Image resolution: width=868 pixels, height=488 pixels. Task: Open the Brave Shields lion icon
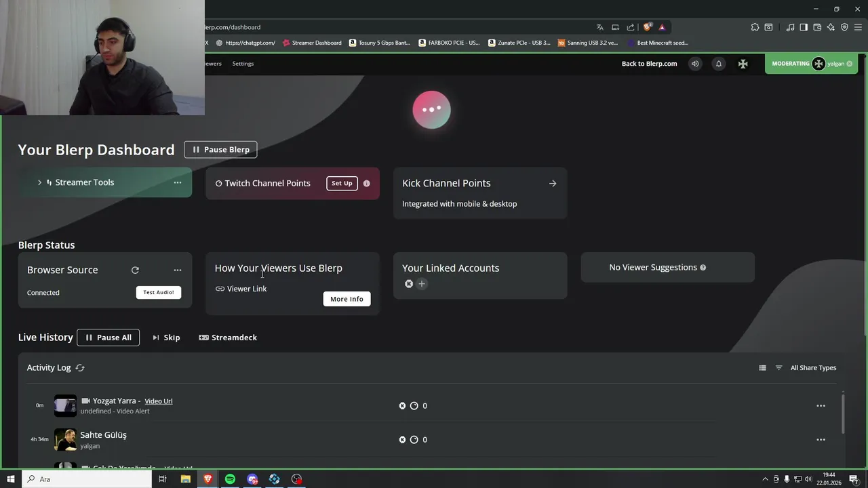[x=648, y=27]
